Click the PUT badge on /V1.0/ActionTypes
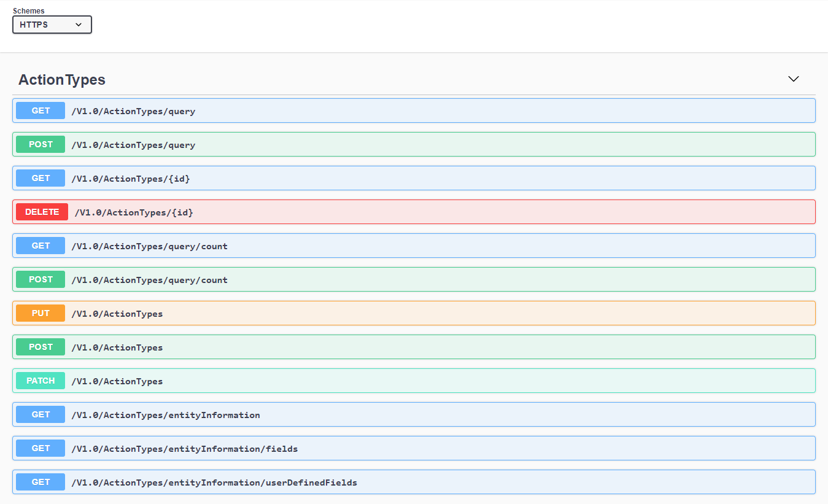828x504 pixels. pos(40,313)
